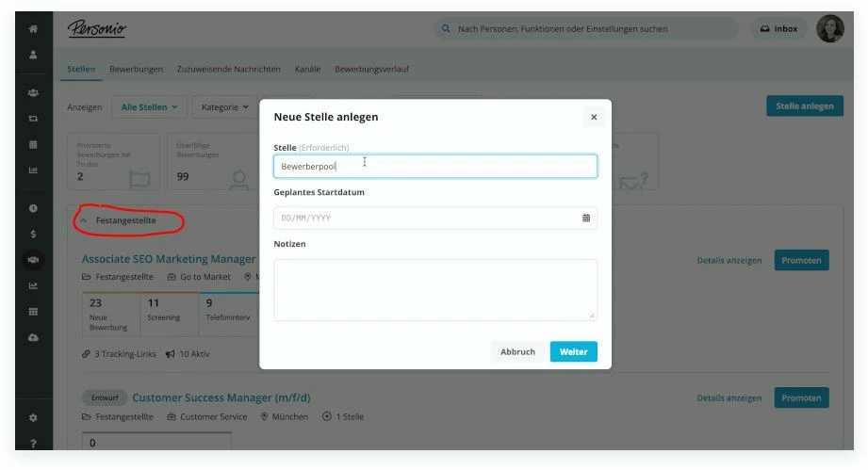Open the employees group icon in sidebar
The height and width of the screenshot is (470, 868).
(x=33, y=93)
